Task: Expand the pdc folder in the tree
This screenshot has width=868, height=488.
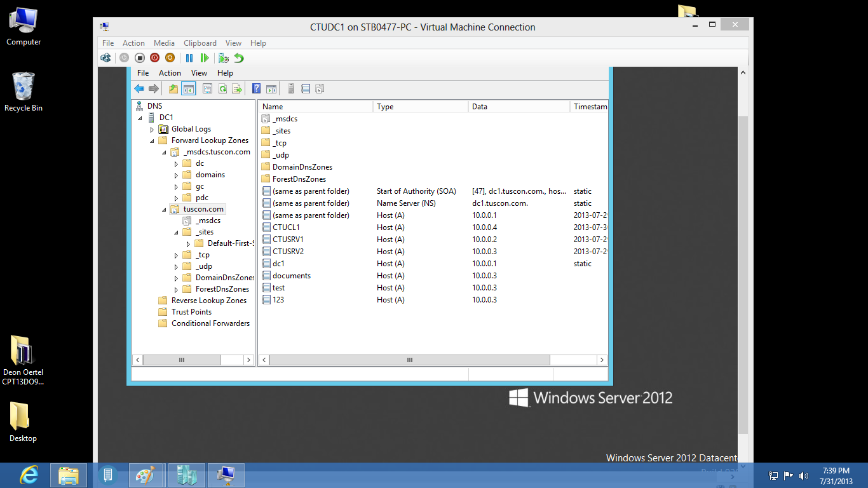Action: click(176, 198)
